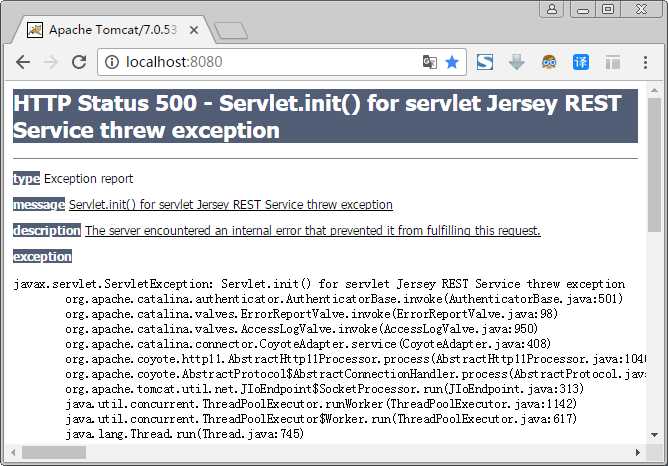Viewport: 668px width, 466px height.
Task: Click the ErrorReportValve.java:98 stack line
Action: tap(311, 314)
